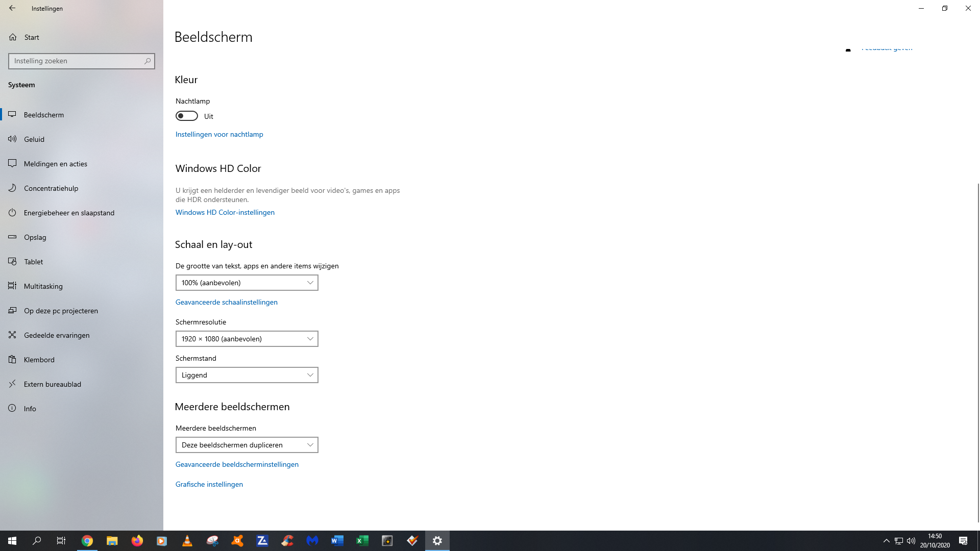Viewport: 980px width, 551px height.
Task: Toggle the Nachtlamp switch on
Action: pos(187,116)
